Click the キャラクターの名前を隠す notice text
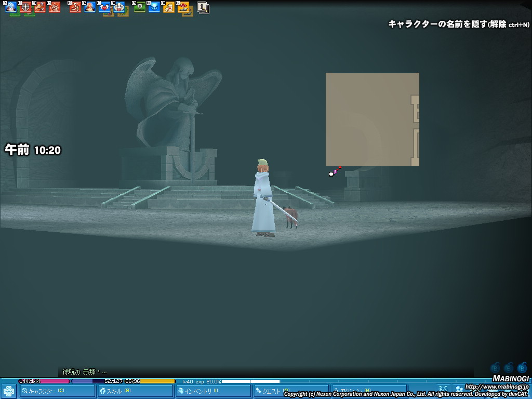 [459, 24]
